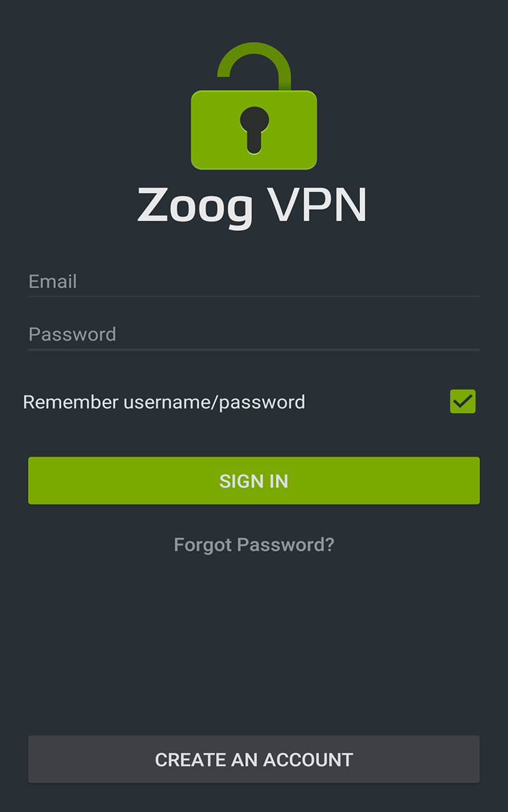The height and width of the screenshot is (812, 508).
Task: Click the SIGN IN button
Action: point(254,481)
